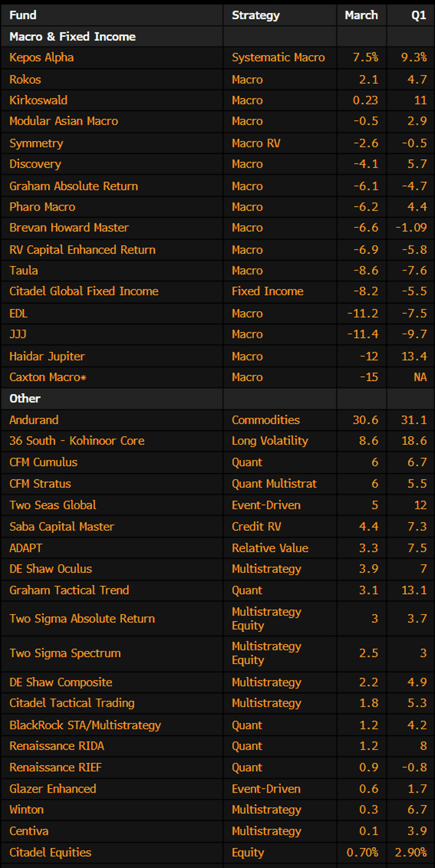Select the Quant Multistrat strategy cell
This screenshot has width=435, height=868.
pos(274,483)
